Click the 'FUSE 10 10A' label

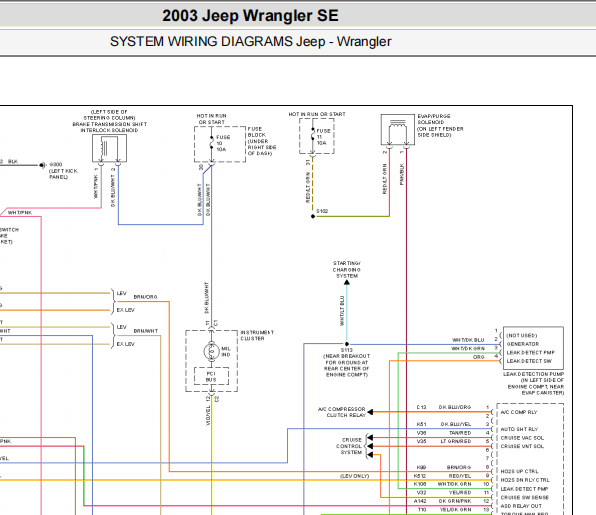point(223,143)
